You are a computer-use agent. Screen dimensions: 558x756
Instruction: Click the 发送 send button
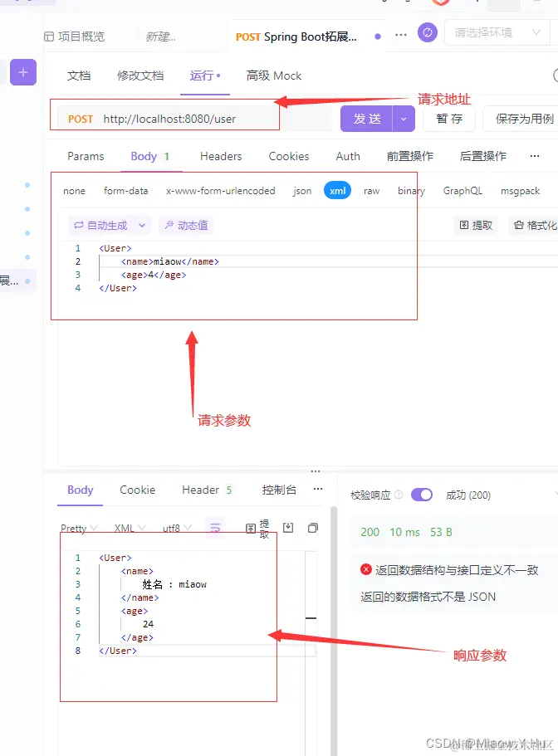(367, 119)
